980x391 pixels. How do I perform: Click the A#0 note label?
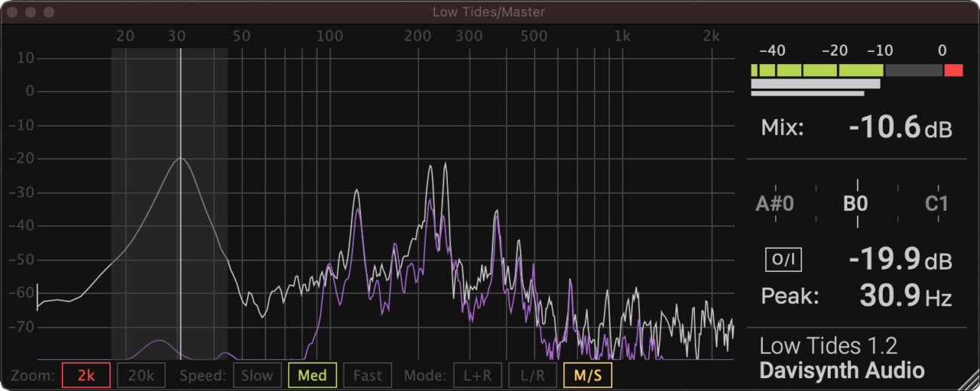775,204
